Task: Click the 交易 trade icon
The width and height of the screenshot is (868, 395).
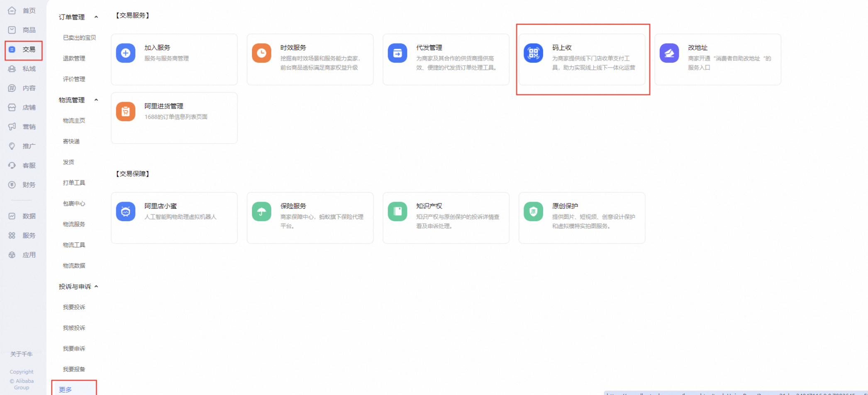Action: [12, 49]
